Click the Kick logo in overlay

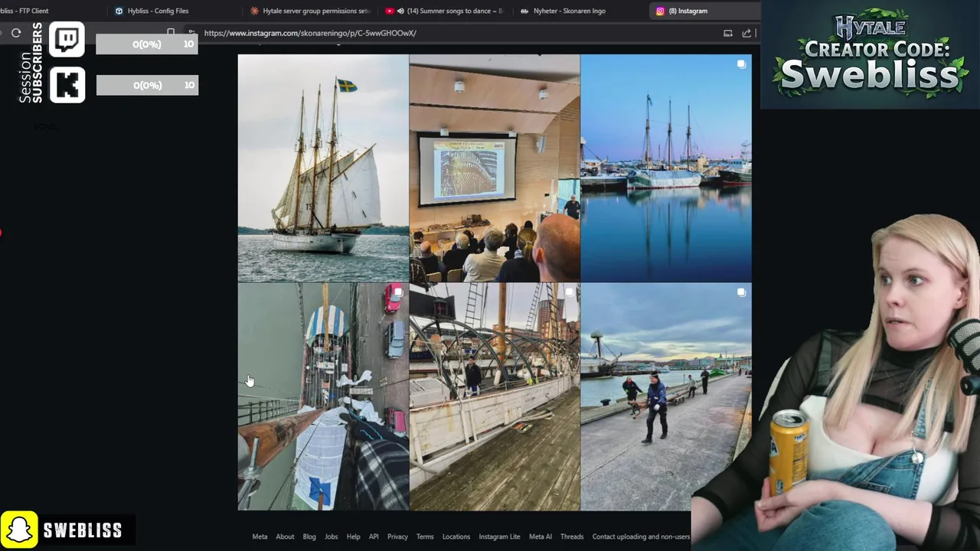pyautogui.click(x=67, y=84)
